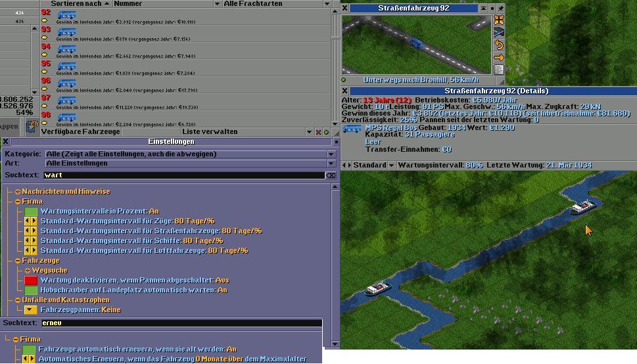Click the show orders arrow icon
Screen dimensions: 637x364
click(498, 58)
